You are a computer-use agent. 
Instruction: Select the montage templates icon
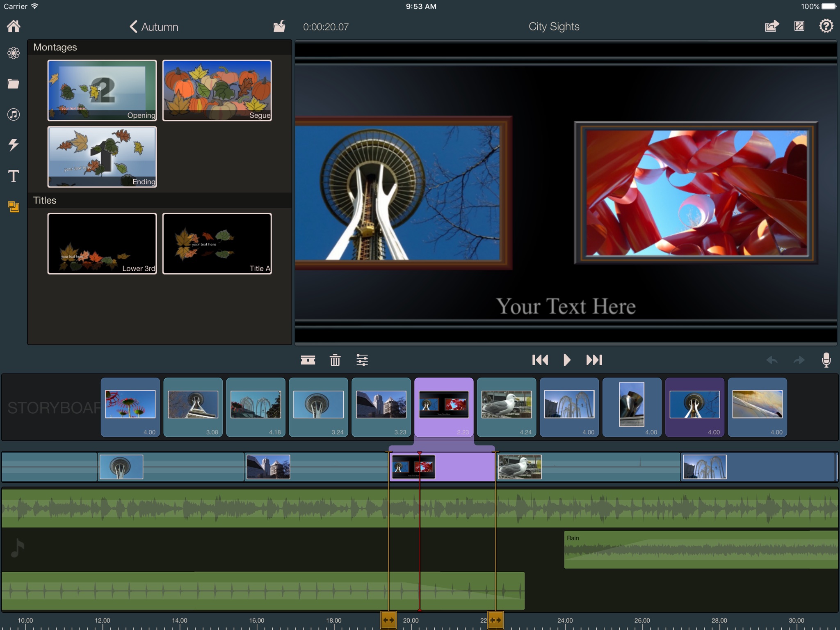pos(14,206)
